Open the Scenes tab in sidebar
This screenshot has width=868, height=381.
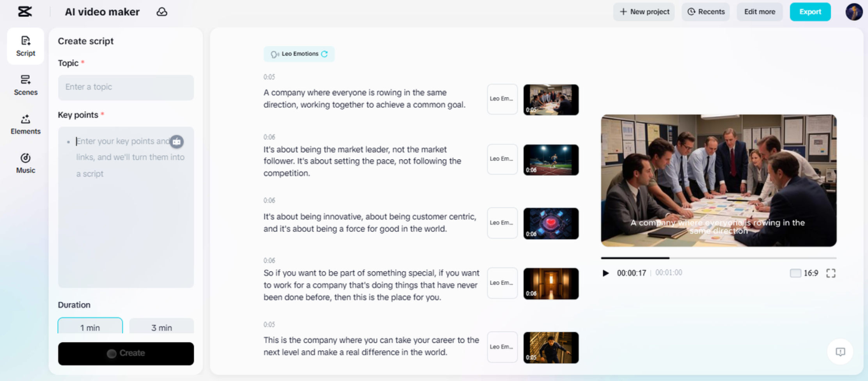(x=26, y=85)
